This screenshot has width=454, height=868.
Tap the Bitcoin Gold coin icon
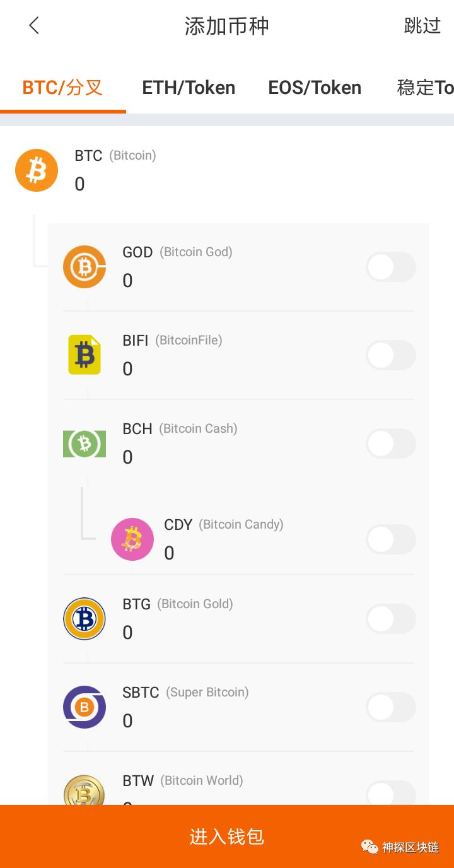tap(84, 619)
